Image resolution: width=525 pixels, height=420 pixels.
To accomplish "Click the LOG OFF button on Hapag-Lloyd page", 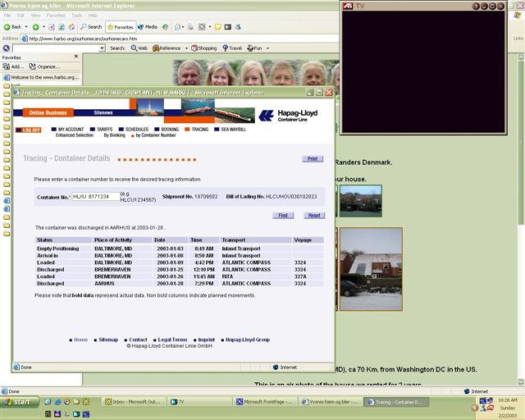I will [x=29, y=130].
